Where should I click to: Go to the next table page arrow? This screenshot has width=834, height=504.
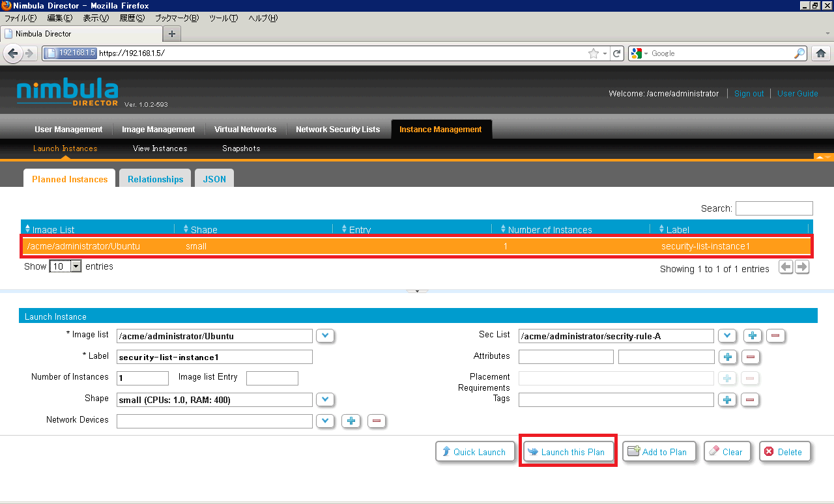pos(802,267)
